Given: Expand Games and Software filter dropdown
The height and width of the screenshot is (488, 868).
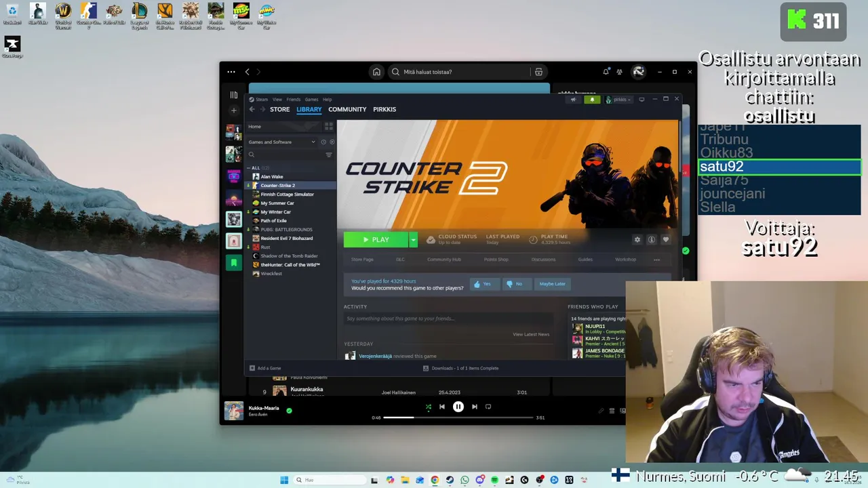Looking at the screenshot, I should 281,142.
